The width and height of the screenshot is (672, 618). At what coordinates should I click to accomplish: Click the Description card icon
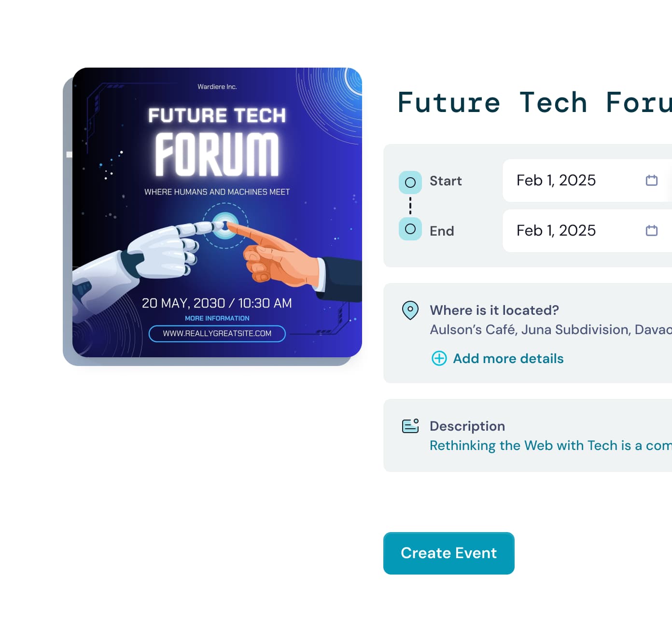tap(410, 426)
